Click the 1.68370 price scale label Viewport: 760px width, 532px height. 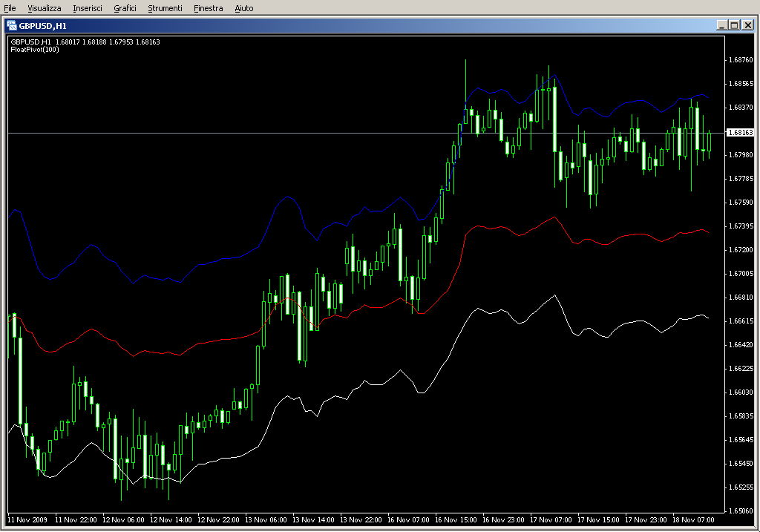coord(741,108)
